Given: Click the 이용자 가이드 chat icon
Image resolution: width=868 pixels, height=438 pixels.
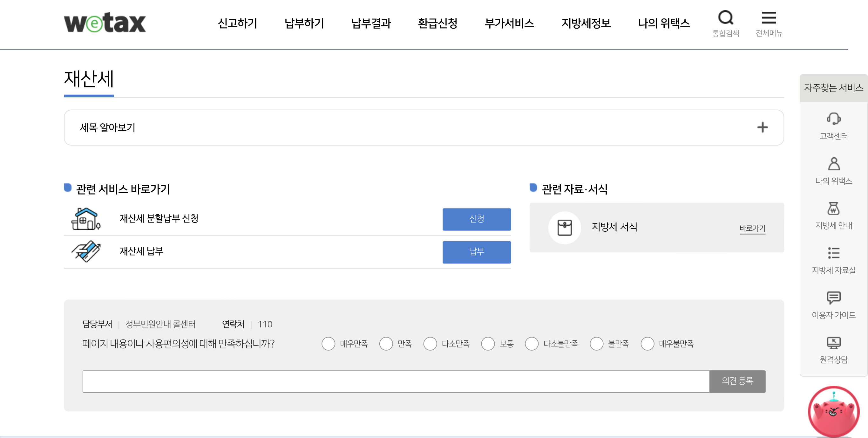Looking at the screenshot, I should point(833,298).
